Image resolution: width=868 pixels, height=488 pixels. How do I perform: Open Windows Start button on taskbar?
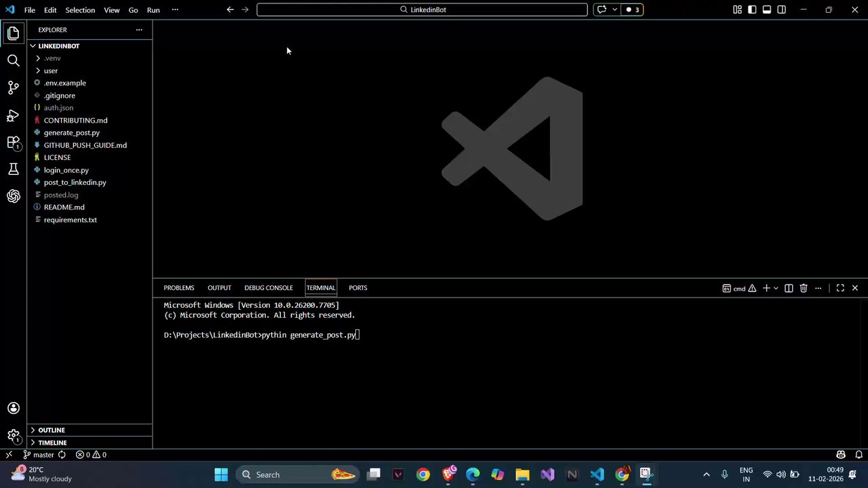(221, 474)
